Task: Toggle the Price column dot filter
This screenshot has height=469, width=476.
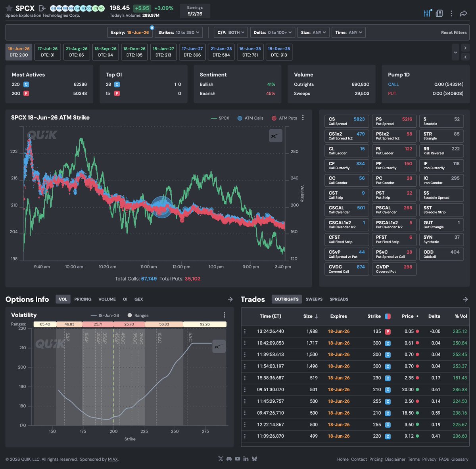Action: [417, 316]
